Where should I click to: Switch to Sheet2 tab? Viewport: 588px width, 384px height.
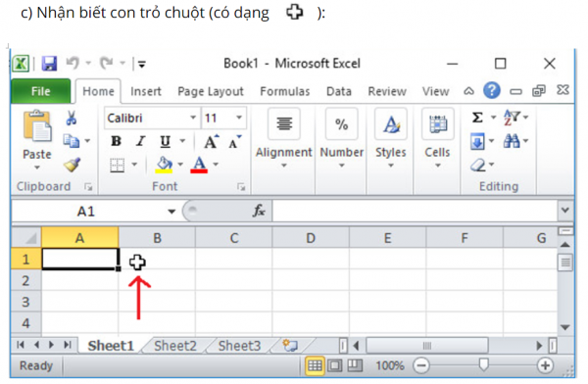tap(175, 346)
